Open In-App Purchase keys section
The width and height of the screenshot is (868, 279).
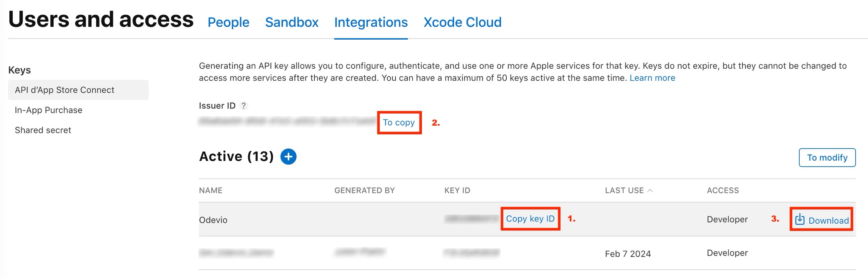pyautogui.click(x=48, y=110)
